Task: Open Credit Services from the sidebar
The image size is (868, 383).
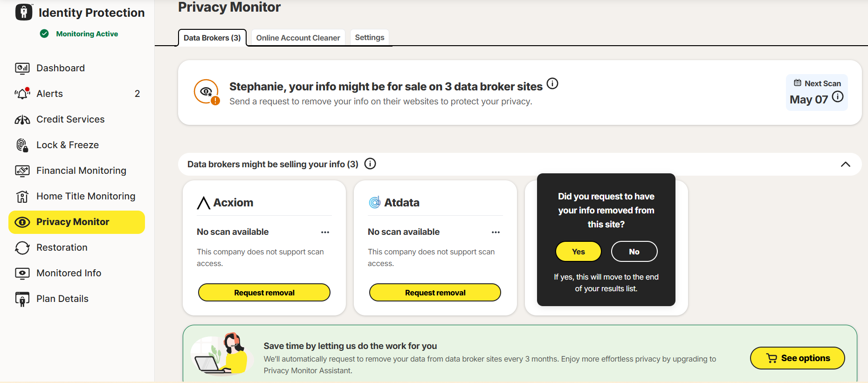Action: pyautogui.click(x=70, y=119)
